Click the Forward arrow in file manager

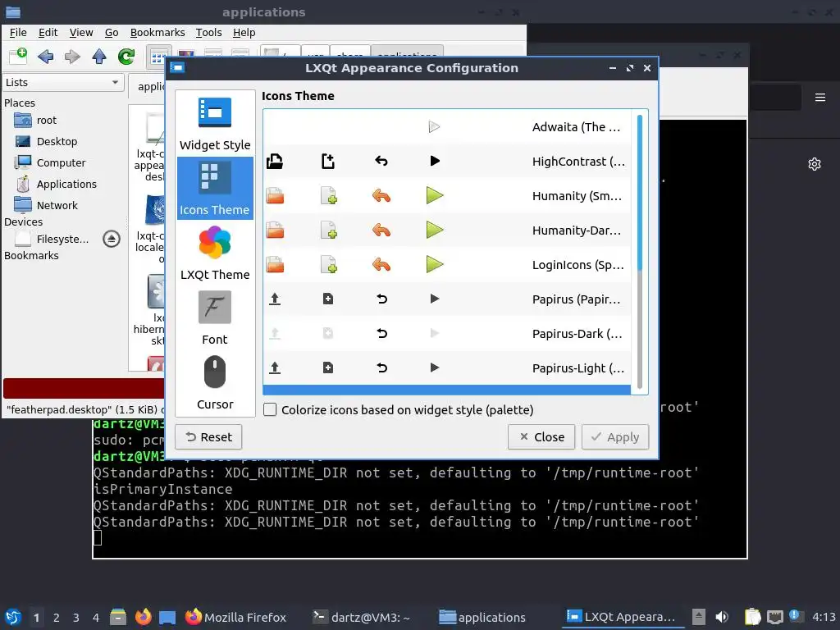tap(72, 57)
